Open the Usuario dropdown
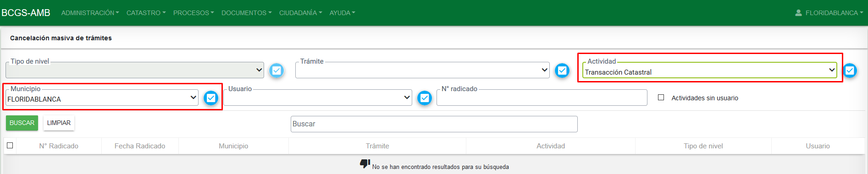This screenshot has width=868, height=174. point(318,98)
